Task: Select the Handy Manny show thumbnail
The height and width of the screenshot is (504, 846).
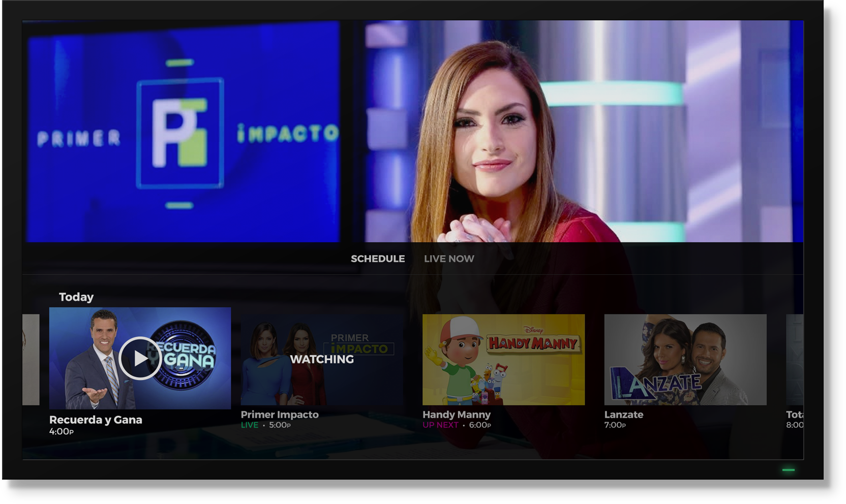Action: tap(503, 359)
